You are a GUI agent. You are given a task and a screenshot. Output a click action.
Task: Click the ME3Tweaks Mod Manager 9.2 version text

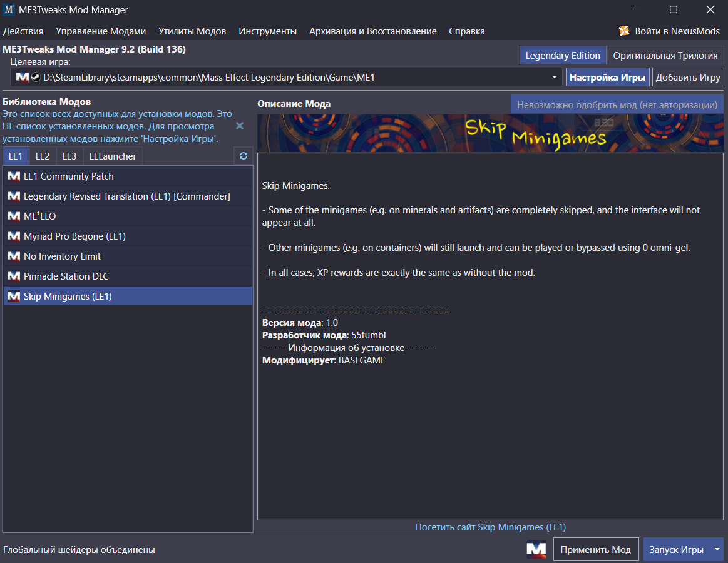point(95,49)
